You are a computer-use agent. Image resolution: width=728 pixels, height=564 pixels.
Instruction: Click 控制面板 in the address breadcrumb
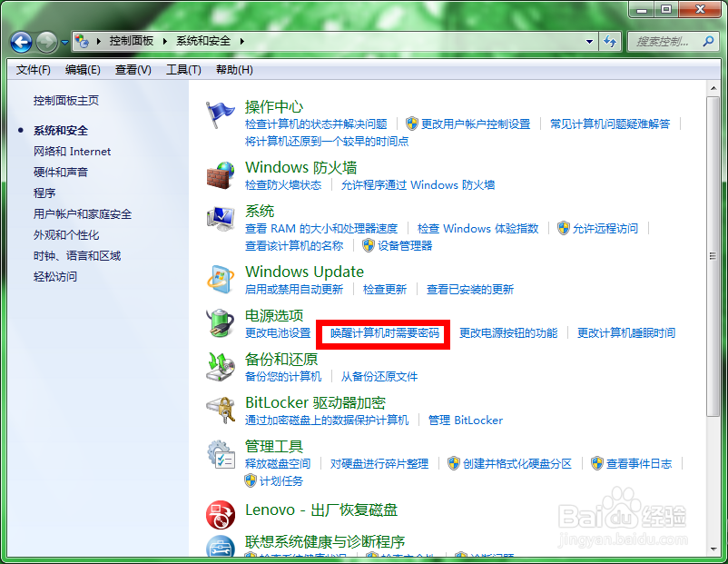132,41
